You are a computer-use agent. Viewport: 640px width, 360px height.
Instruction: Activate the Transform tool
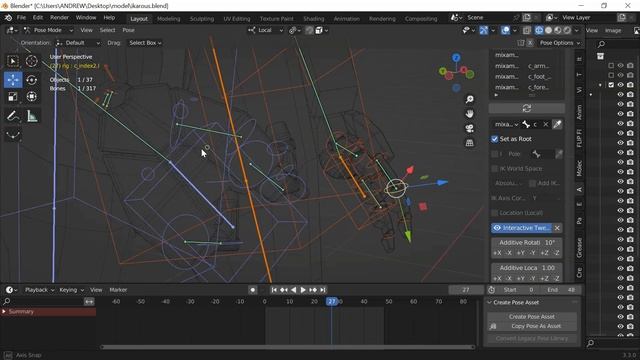[x=31, y=97]
